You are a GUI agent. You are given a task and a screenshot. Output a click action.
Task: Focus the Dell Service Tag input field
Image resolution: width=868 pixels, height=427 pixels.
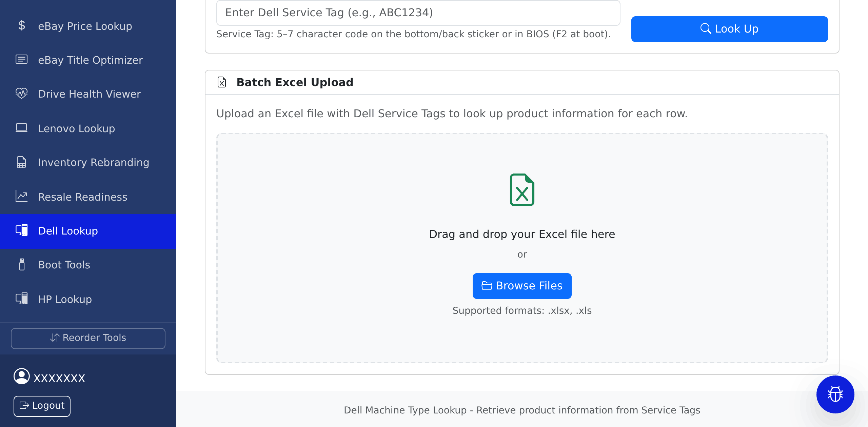click(418, 13)
